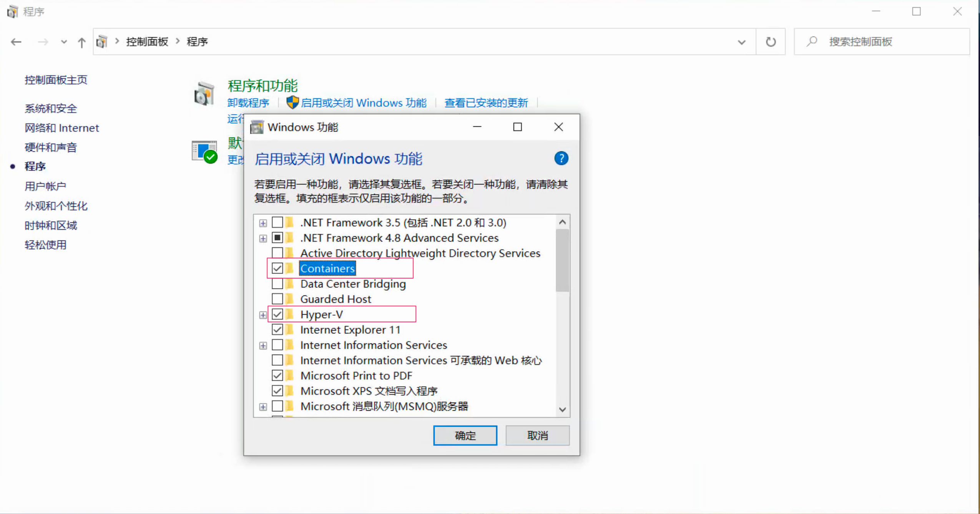
Task: Open help in Windows 功能 dialog
Action: [x=561, y=158]
